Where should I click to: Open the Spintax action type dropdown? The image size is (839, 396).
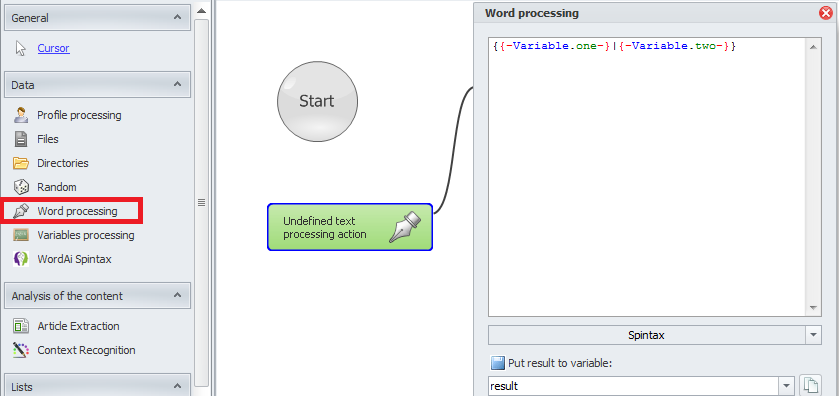point(813,336)
